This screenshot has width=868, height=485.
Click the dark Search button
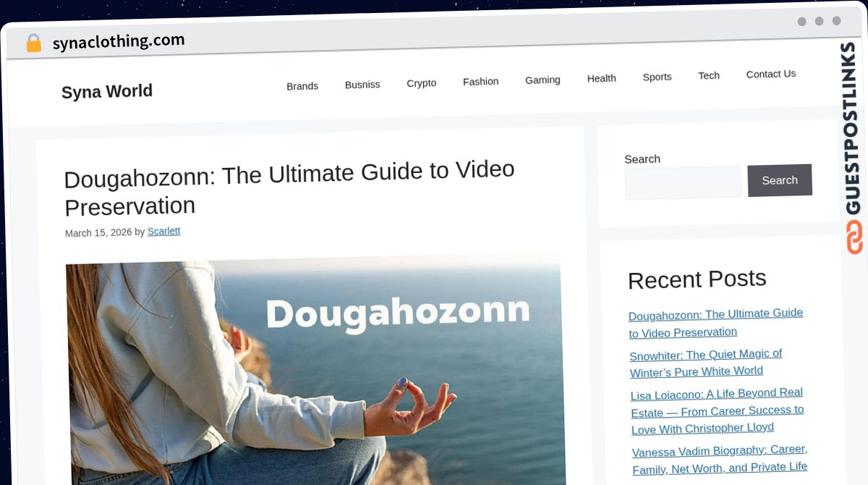click(780, 180)
